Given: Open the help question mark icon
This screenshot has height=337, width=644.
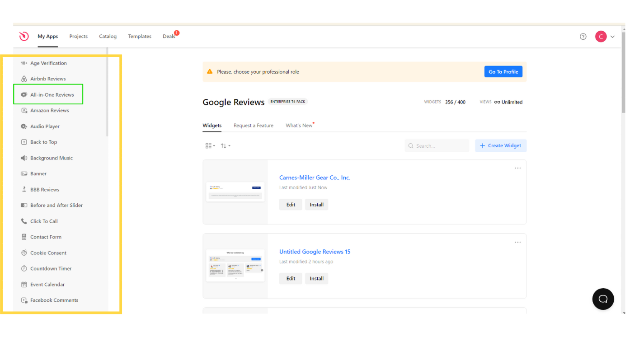Looking at the screenshot, I should coord(583,37).
